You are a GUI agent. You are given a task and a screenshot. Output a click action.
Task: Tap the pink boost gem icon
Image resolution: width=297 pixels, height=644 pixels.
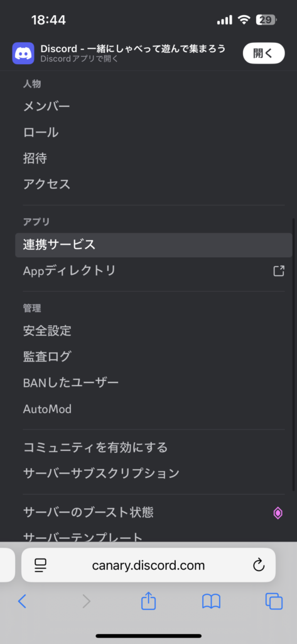[x=278, y=513]
